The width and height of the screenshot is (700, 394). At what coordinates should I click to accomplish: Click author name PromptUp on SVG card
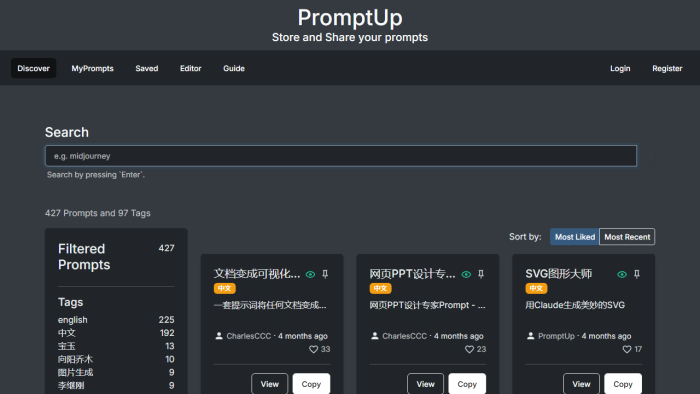pos(556,336)
